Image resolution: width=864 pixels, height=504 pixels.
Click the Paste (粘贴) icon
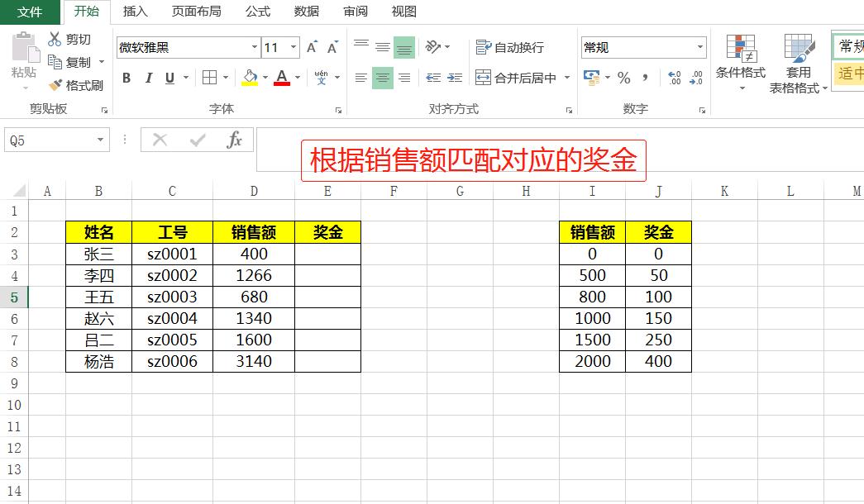coord(25,47)
